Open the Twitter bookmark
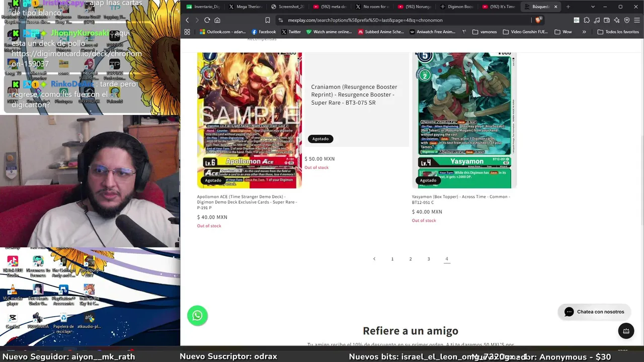Screen dimensions: 644x362 291,32
